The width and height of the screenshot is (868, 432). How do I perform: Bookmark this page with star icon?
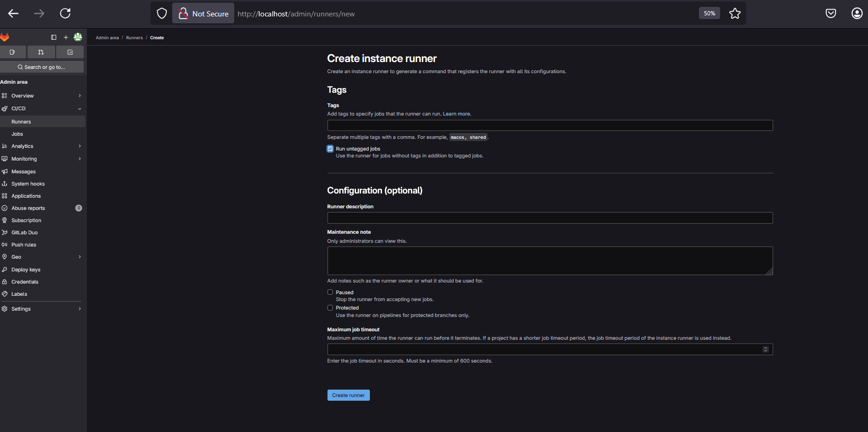coord(734,14)
